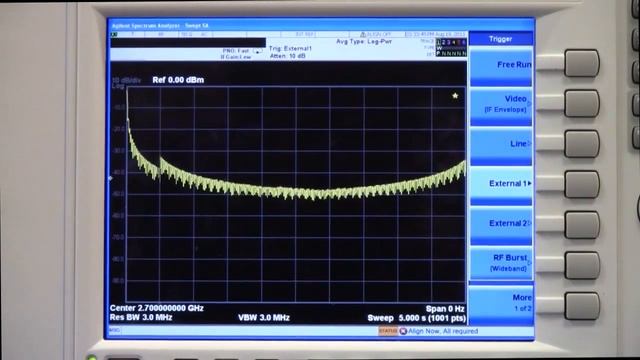Image resolution: width=640 pixels, height=360 pixels.
Task: Click the Avg Type: Log-Pwr annotation
Action: coord(364,42)
